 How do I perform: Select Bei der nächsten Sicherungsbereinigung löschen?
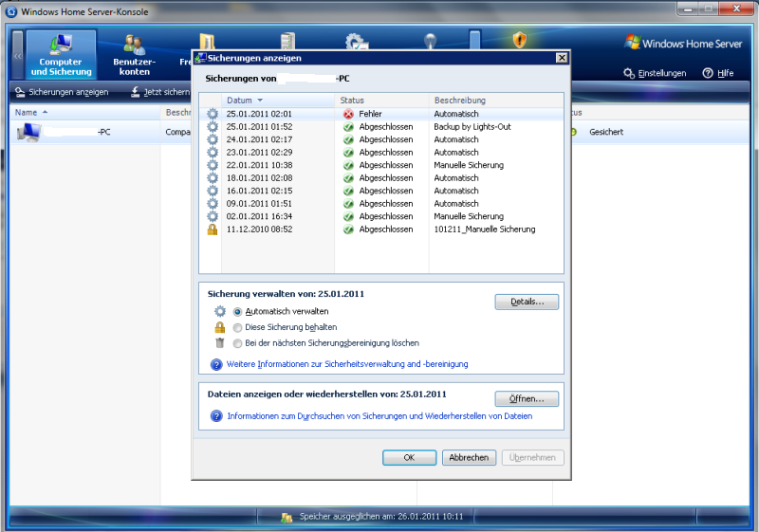point(237,344)
